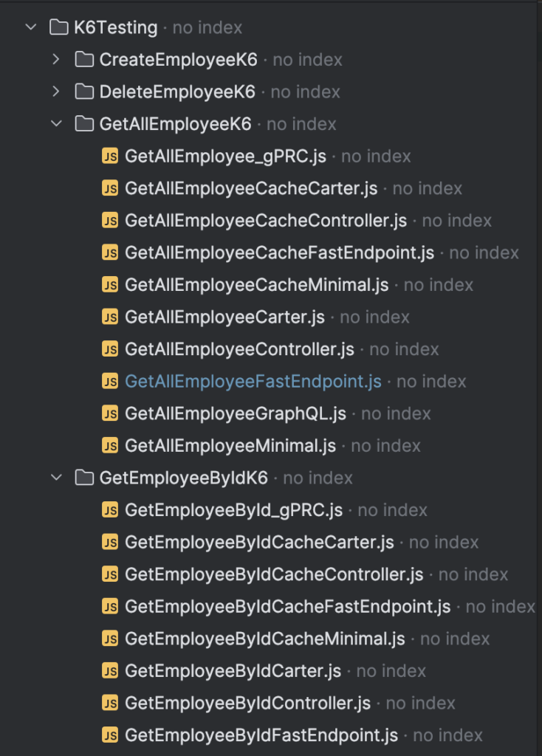Expand the DeleteEmployeeK6 folder chevron
The width and height of the screenshot is (542, 756).
(56, 92)
